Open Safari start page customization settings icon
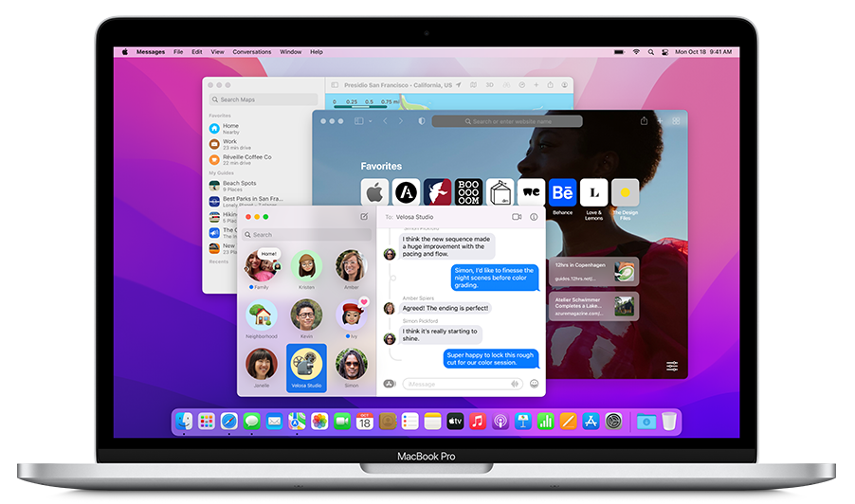This screenshot has width=855, height=504. coord(672,366)
